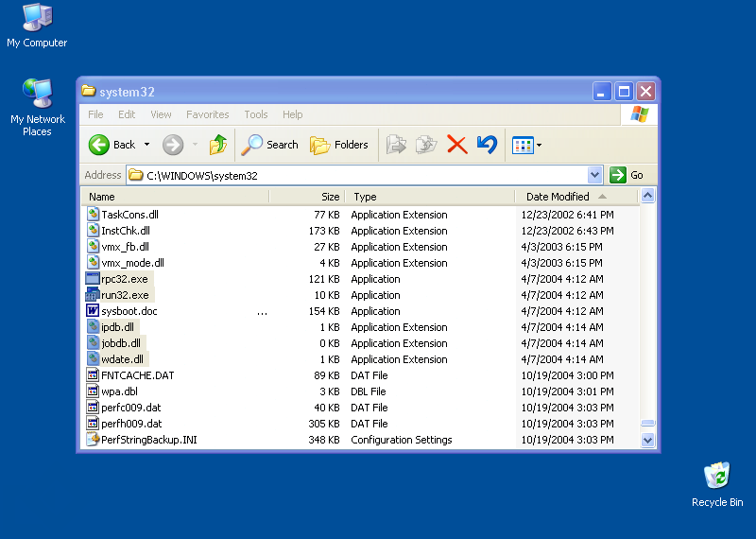Go up one folder level icon
Image resolution: width=756 pixels, height=539 pixels.
218,145
